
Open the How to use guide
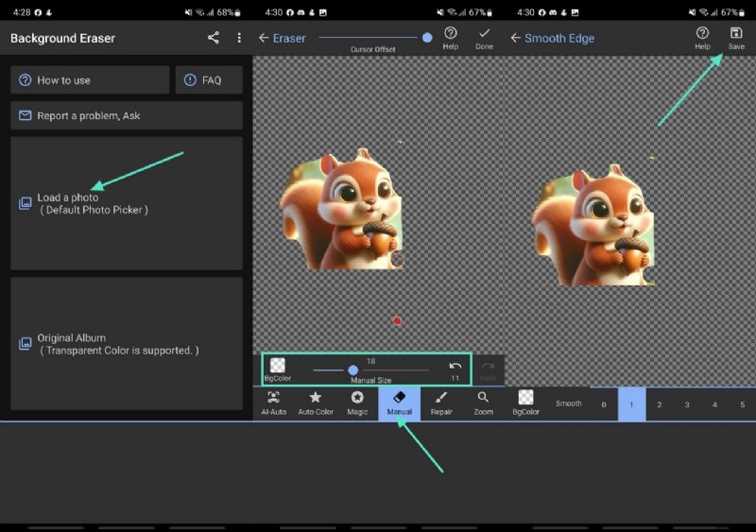(90, 80)
